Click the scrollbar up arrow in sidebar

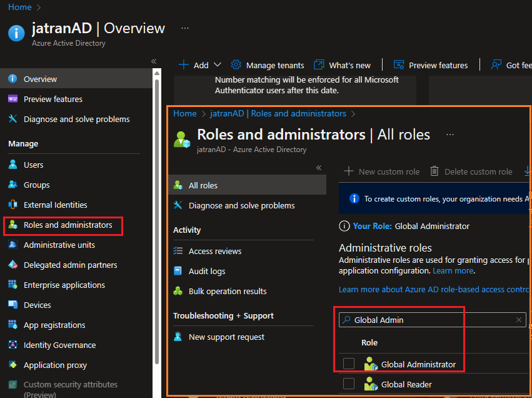point(157,73)
